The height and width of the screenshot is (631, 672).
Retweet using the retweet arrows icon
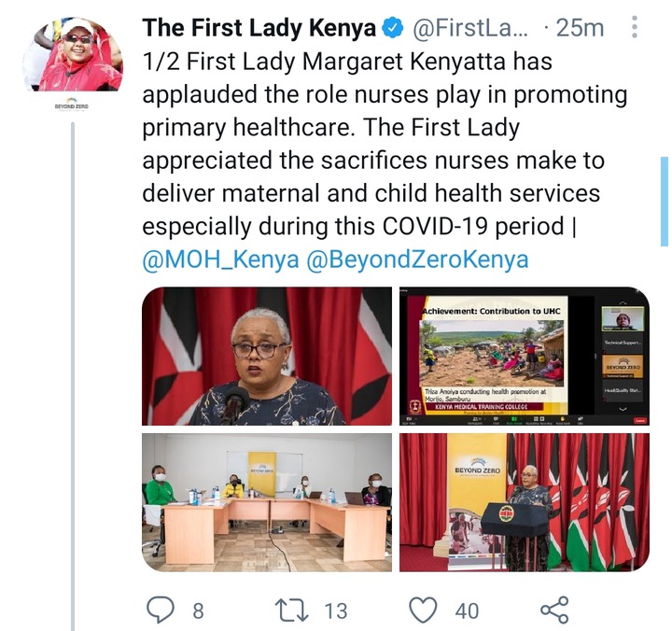click(291, 610)
